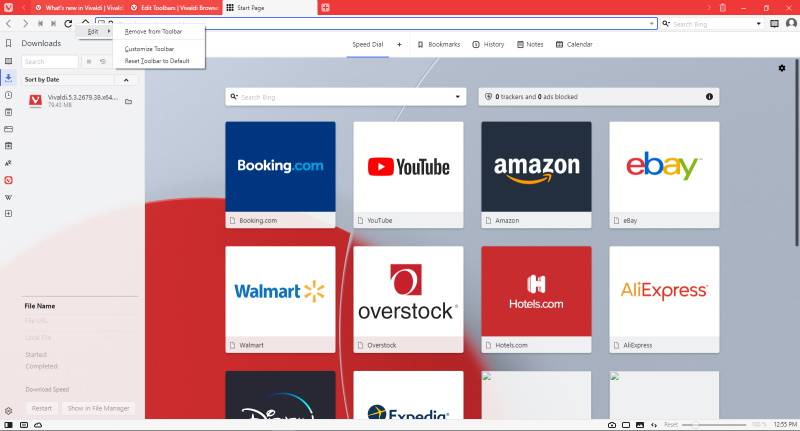Go back with the Back arrow
This screenshot has height=431, width=800.
click(9, 23)
